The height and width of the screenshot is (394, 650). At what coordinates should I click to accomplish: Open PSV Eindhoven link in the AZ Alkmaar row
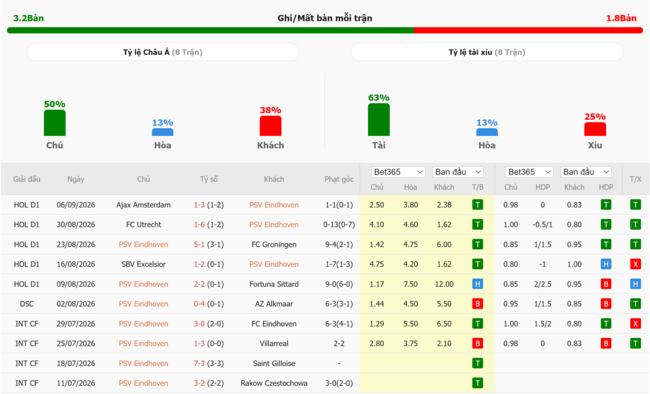click(x=143, y=304)
